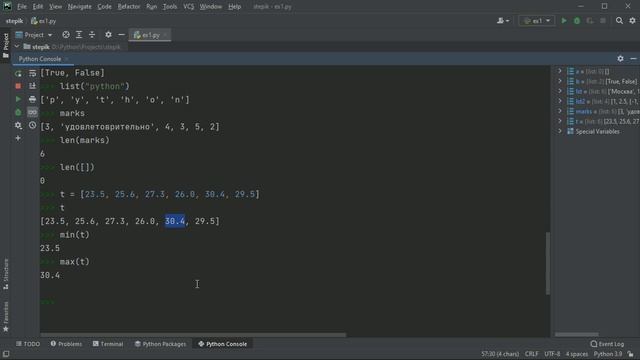Hide the Project panel with minus icon
This screenshot has width=640, height=360.
pos(121,35)
